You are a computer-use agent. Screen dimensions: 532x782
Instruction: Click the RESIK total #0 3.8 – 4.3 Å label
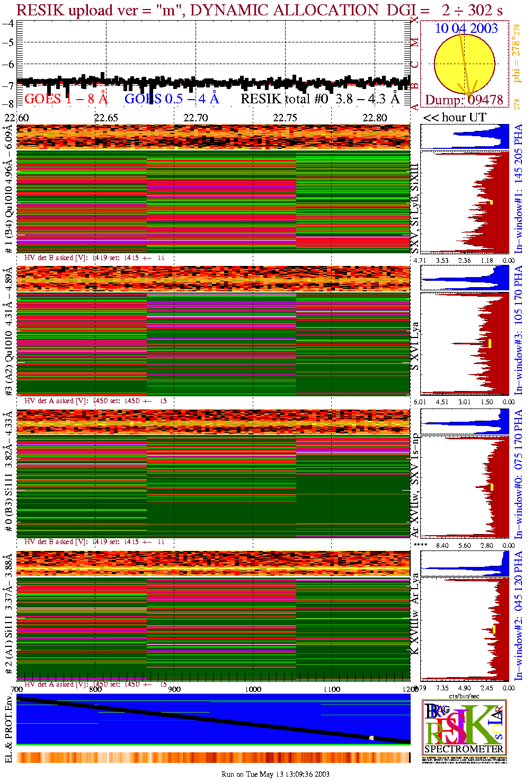tap(320, 99)
